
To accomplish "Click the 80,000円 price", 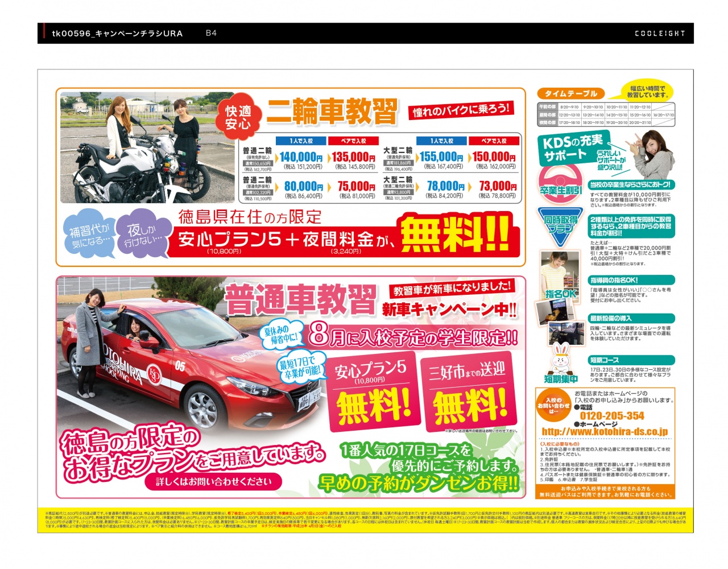I will (x=304, y=186).
